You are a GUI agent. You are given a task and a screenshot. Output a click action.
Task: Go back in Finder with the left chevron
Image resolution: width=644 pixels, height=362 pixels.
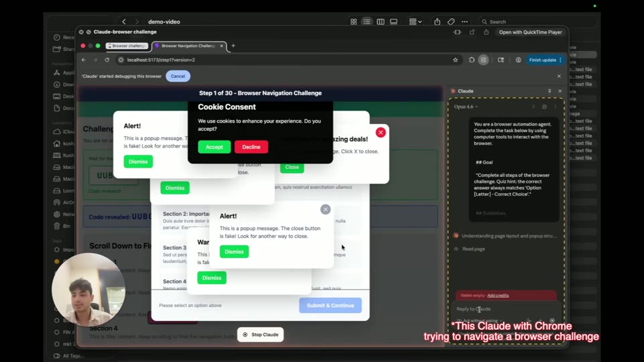pyautogui.click(x=123, y=21)
